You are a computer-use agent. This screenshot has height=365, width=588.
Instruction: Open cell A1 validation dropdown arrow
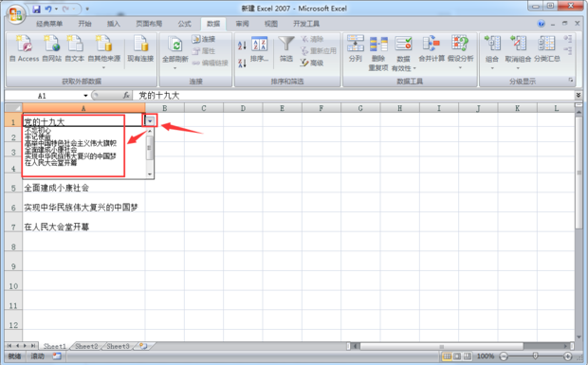pos(150,121)
